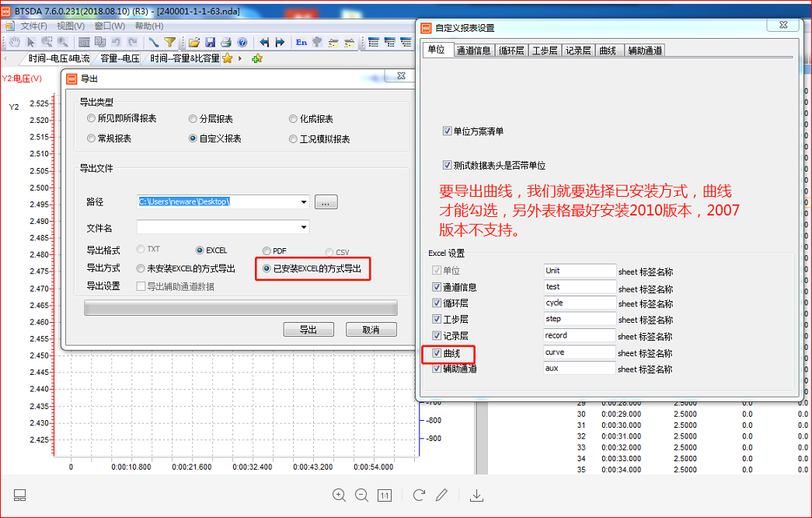
Task: Click the 取消 cancel button
Action: pyautogui.click(x=371, y=329)
